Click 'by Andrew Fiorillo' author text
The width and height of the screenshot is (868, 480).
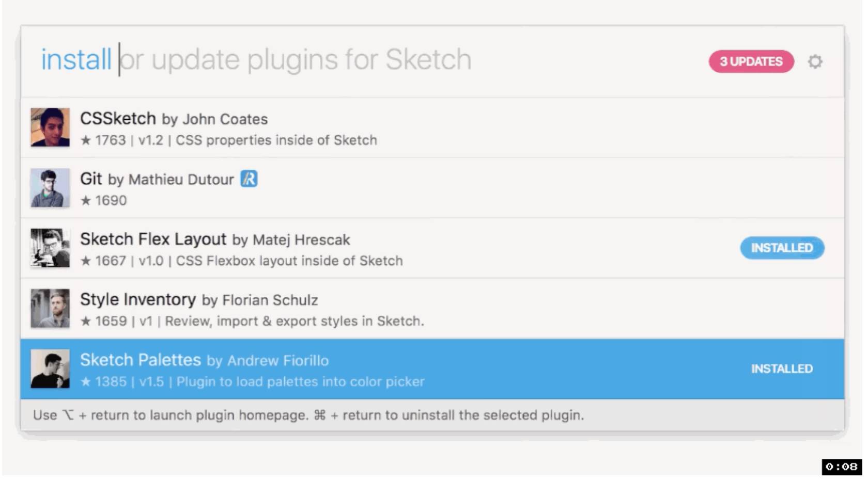pos(268,360)
